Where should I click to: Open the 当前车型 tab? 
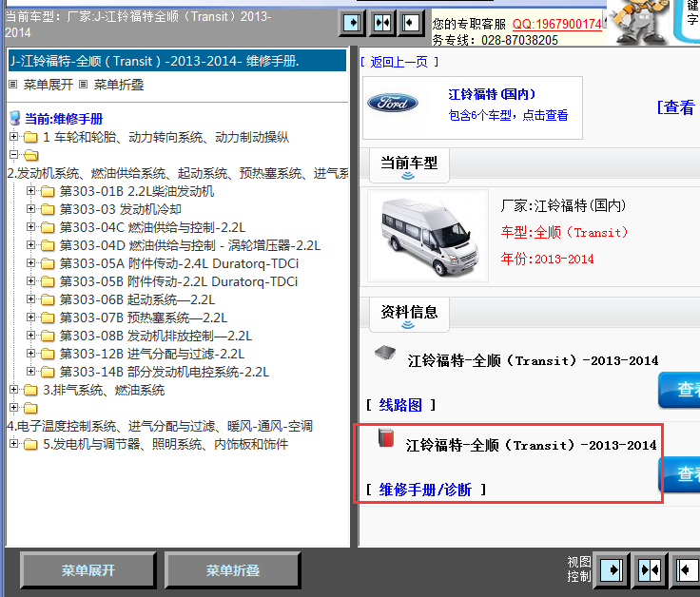pyautogui.click(x=409, y=165)
